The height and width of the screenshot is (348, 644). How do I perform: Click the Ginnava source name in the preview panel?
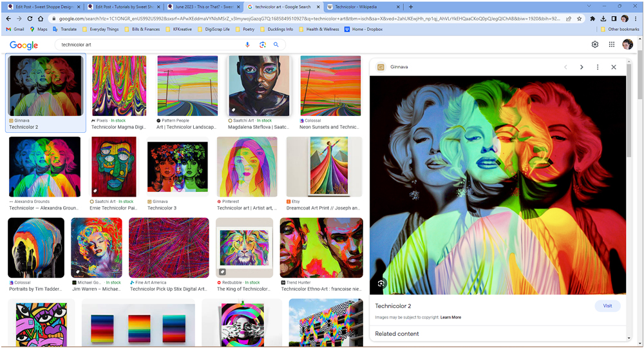point(399,67)
